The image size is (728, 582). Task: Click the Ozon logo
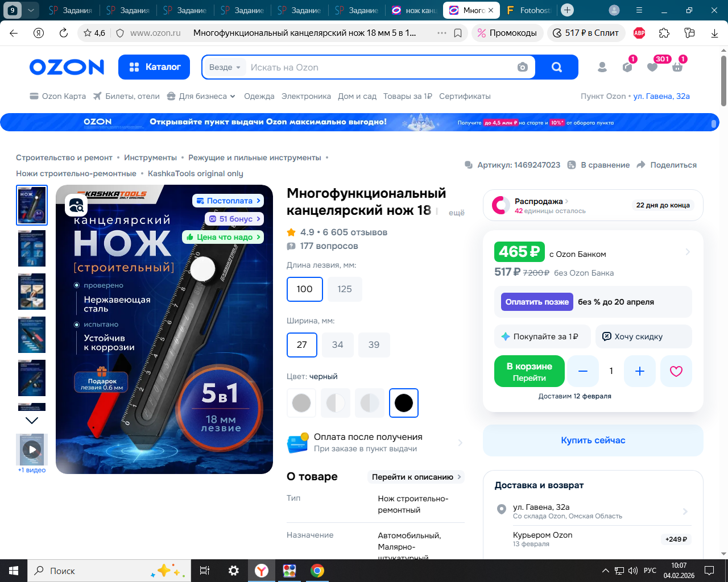[67, 67]
